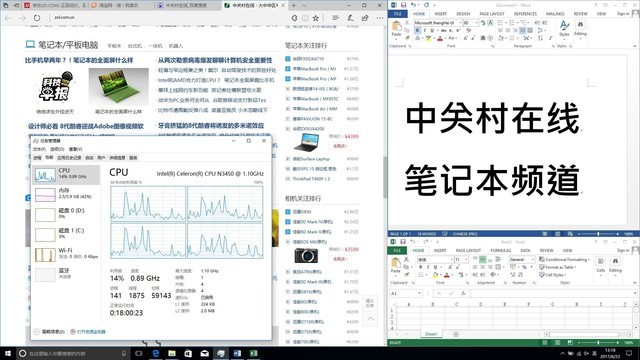Click percent style in Excel's Number group
This screenshot has height=360, width=640.
pyautogui.click(x=524, y=267)
